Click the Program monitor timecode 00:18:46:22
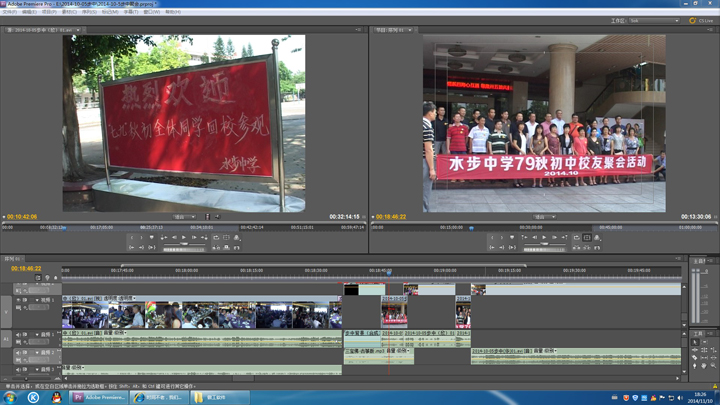Screen dimensions: 720x405 390,217
